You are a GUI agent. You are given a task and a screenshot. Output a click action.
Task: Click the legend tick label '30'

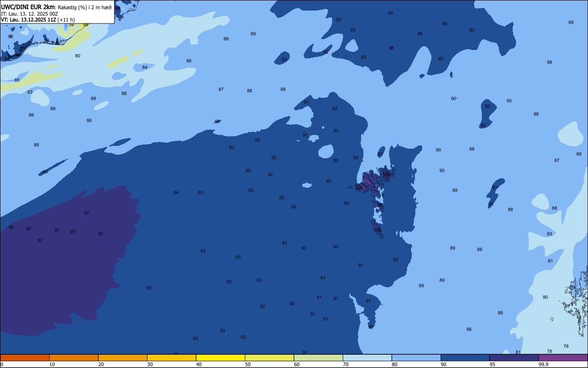tap(150, 364)
